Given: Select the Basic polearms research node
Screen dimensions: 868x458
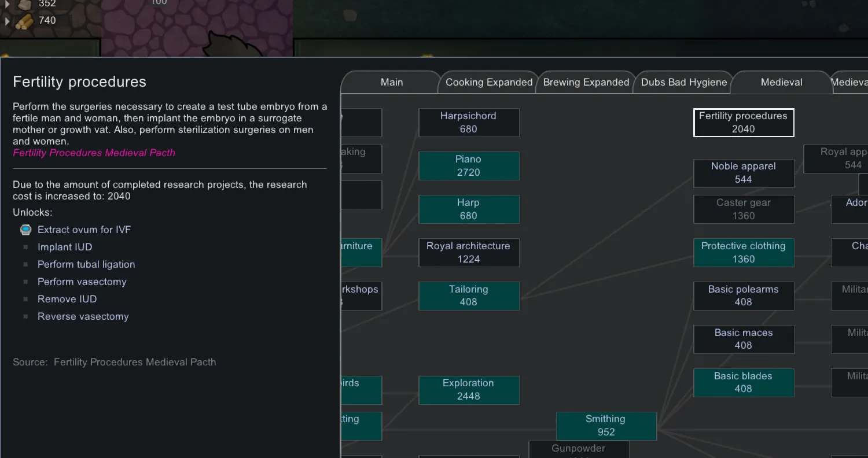Looking at the screenshot, I should coord(743,296).
